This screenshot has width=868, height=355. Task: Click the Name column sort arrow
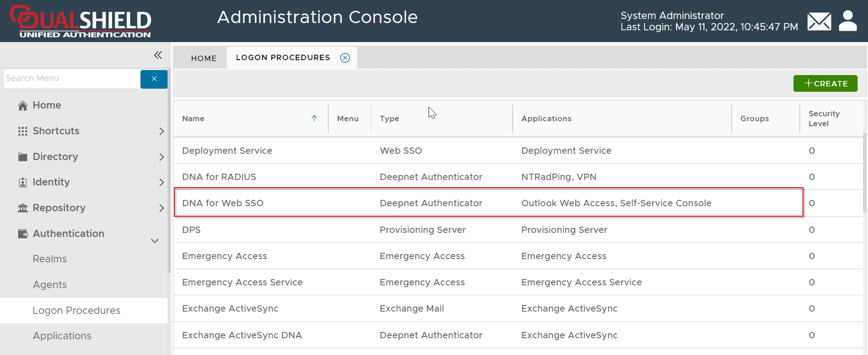pos(314,118)
